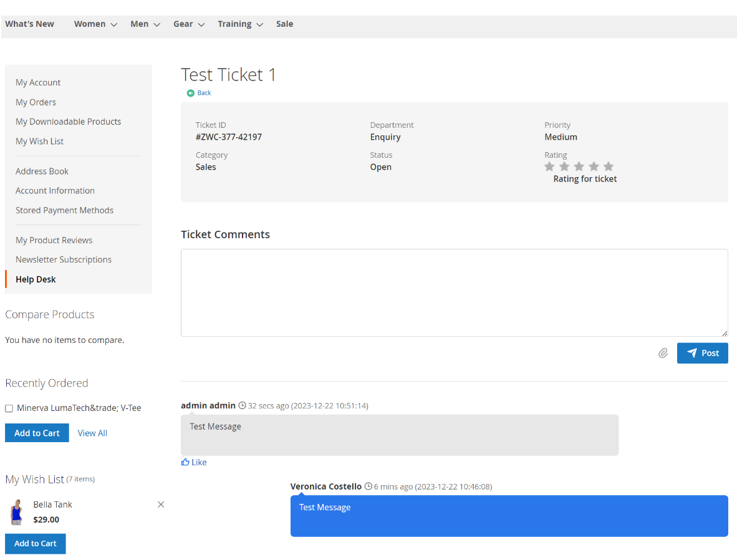Screen dimensions: 737x560
Task: Click the Post button
Action: click(703, 352)
